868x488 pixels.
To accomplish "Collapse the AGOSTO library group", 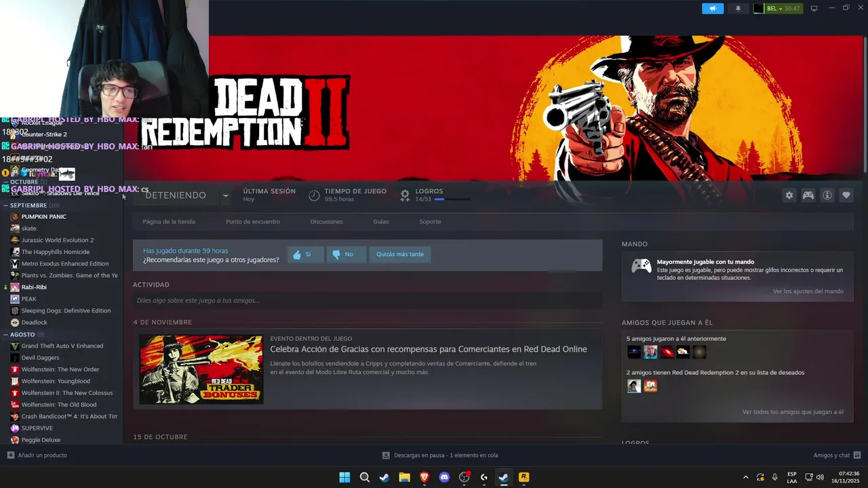I will click(x=22, y=335).
